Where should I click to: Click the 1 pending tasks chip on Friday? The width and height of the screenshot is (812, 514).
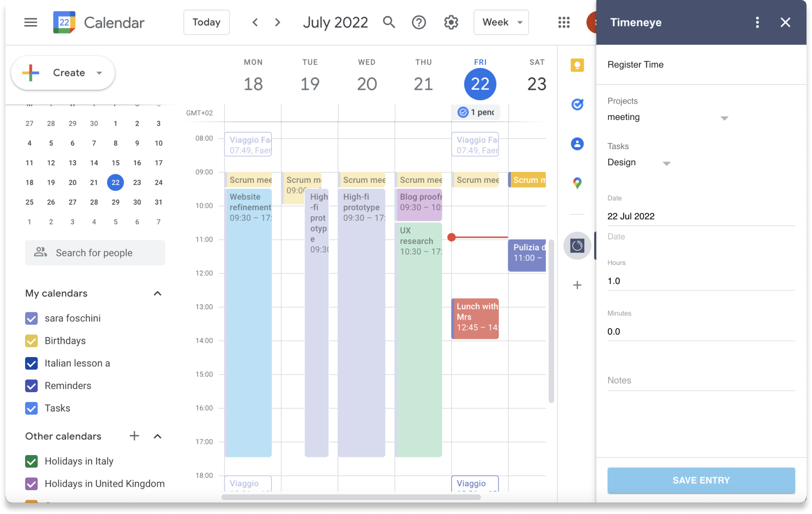pyautogui.click(x=476, y=112)
